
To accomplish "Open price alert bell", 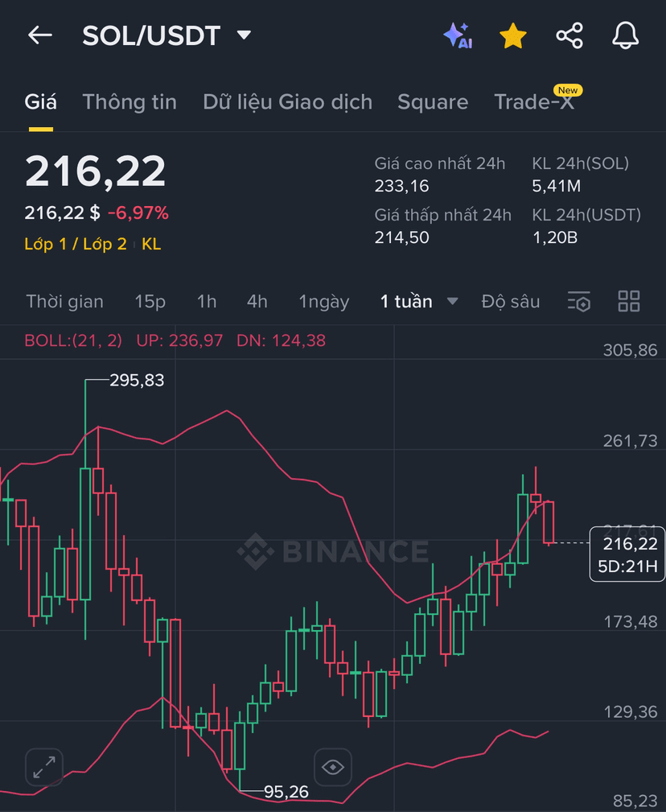I will 625,35.
